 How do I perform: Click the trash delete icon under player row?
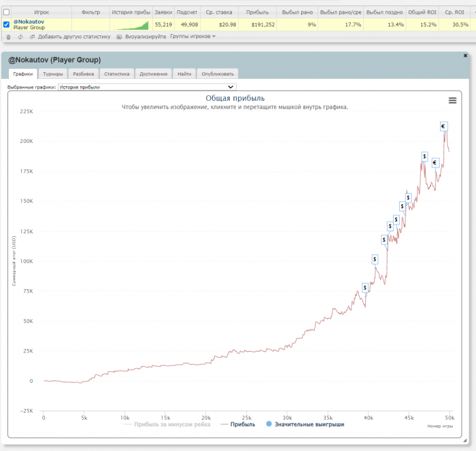click(8, 37)
